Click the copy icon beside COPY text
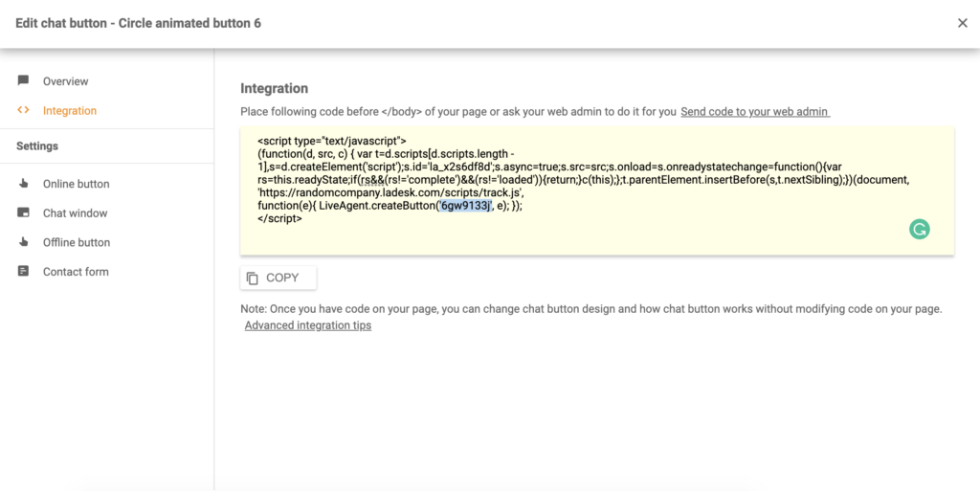 (x=253, y=279)
